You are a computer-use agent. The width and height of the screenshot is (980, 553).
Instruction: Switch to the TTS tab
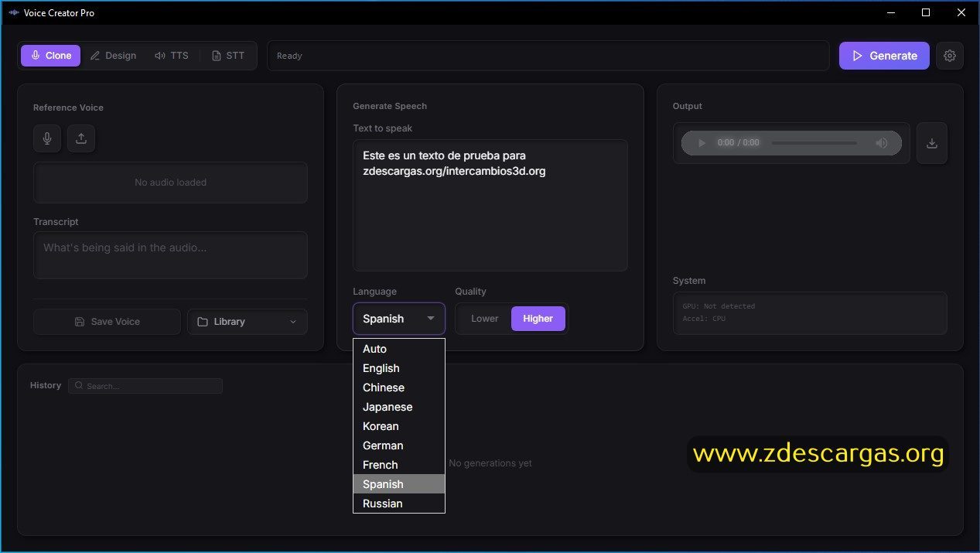[x=172, y=56]
